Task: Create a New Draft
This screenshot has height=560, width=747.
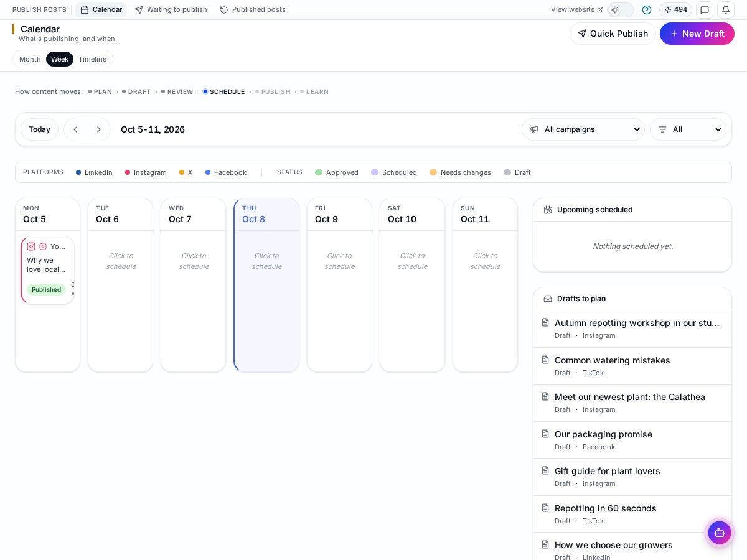Action: point(697,34)
